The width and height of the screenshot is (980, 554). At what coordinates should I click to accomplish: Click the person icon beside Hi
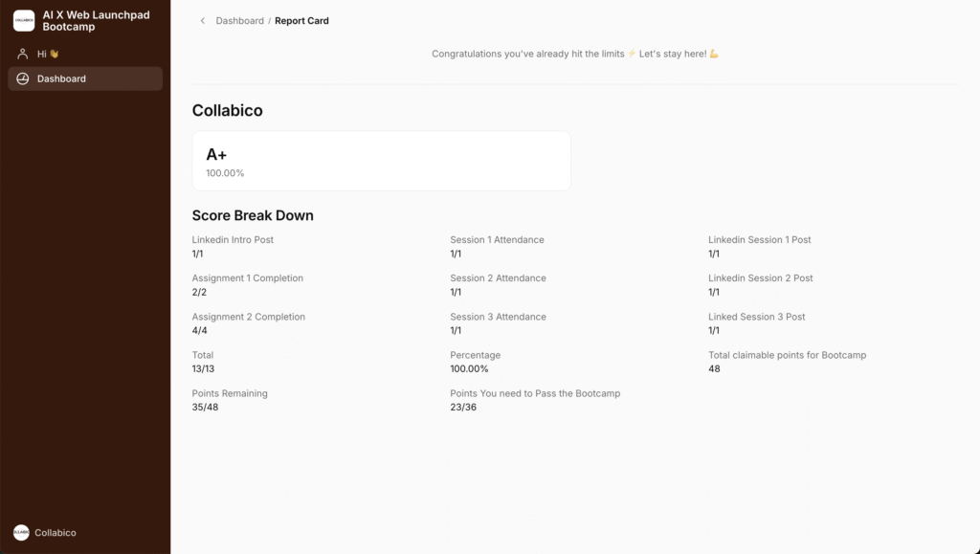pos(23,54)
